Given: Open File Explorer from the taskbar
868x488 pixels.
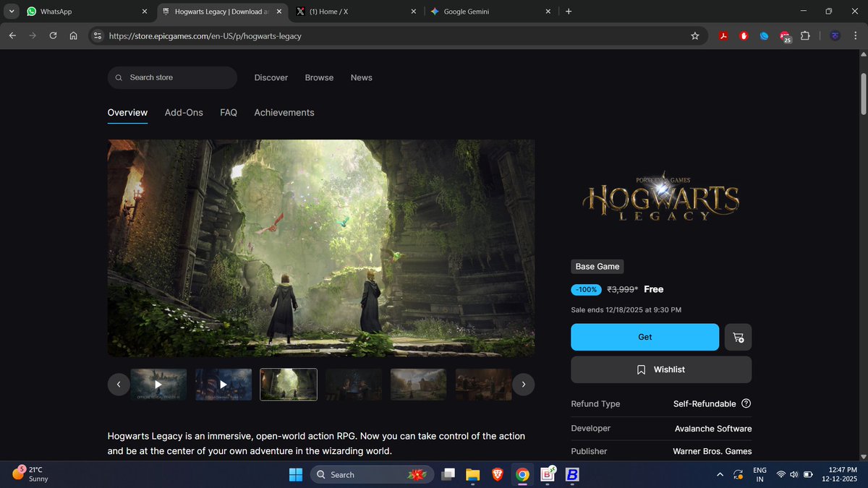Looking at the screenshot, I should tap(472, 474).
